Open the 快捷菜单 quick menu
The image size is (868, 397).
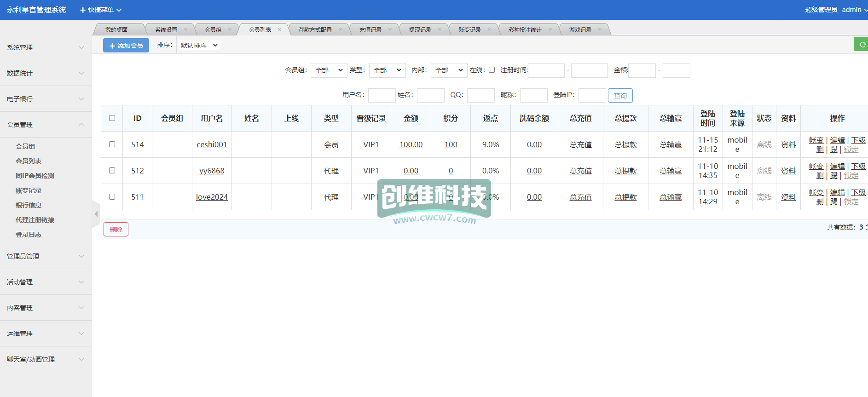101,10
